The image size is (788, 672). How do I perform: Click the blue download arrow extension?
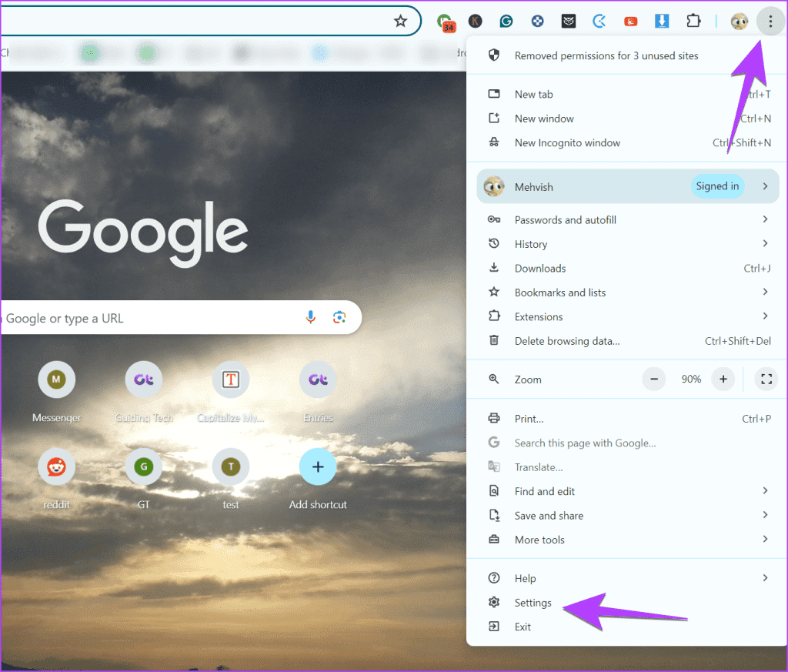[662, 21]
